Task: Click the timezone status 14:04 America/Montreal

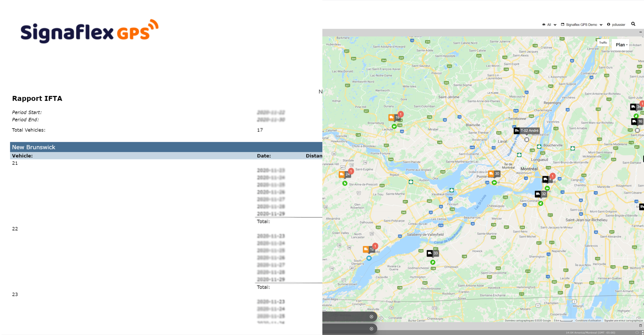Action: click(591, 333)
